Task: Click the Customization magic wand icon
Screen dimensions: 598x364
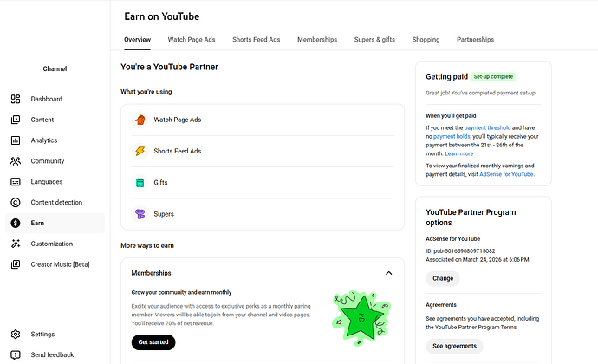Action: 16,244
